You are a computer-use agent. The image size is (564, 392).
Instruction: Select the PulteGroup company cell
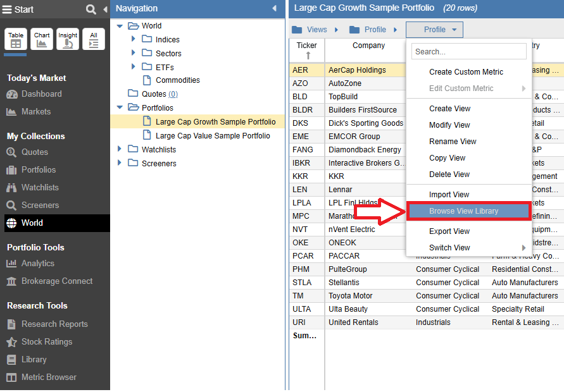pyautogui.click(x=369, y=269)
